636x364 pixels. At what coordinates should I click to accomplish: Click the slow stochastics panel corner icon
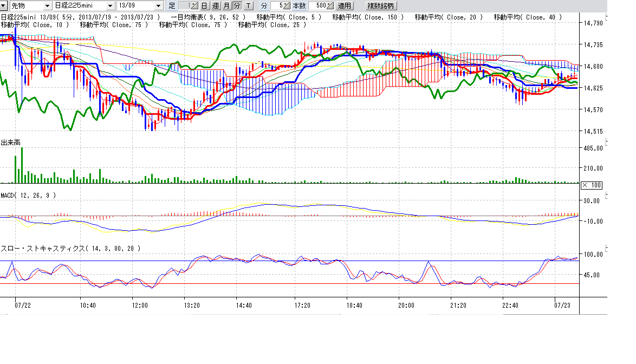[607, 248]
